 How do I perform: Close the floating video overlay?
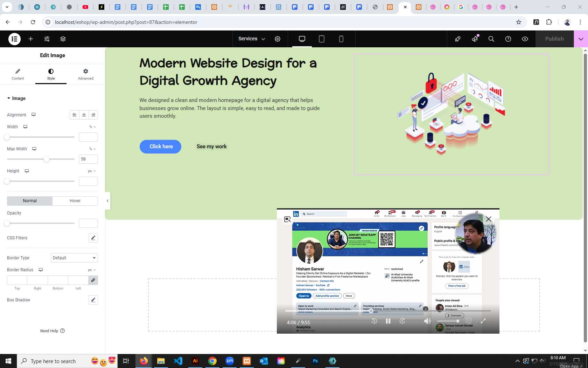(x=489, y=219)
